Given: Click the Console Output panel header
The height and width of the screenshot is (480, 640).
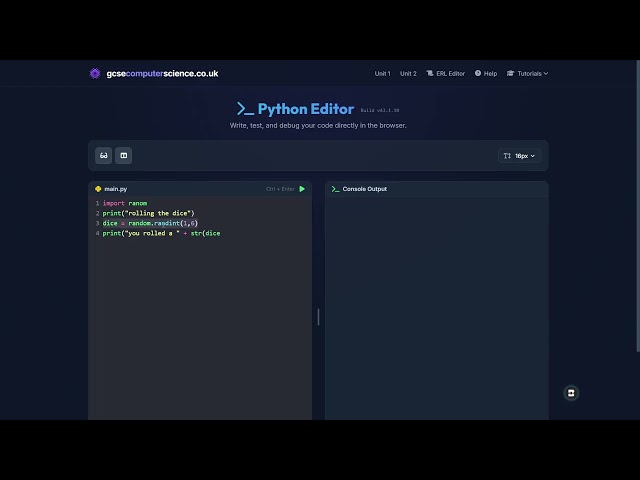Looking at the screenshot, I should (436, 189).
